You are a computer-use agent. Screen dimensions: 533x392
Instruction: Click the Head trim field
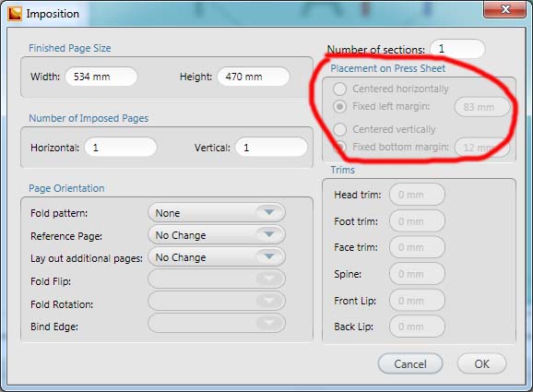coord(417,195)
